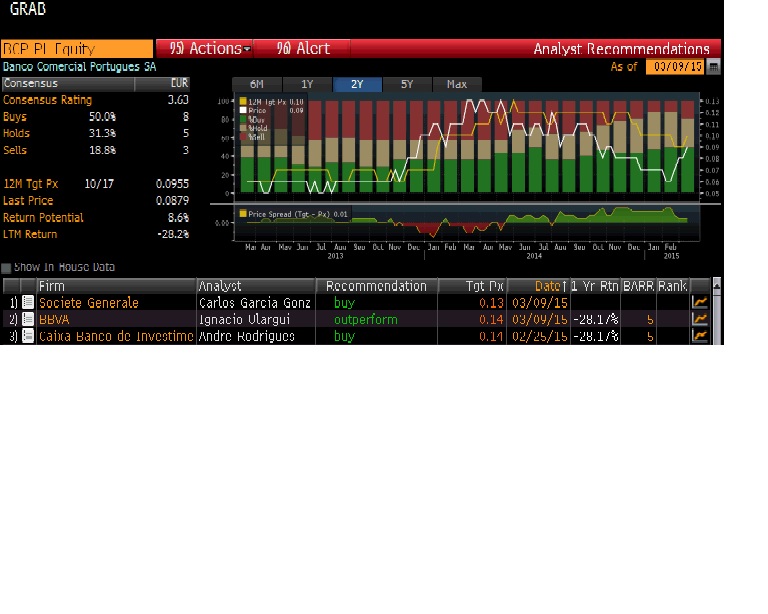Click the As of date field 03/09/15

(675, 67)
